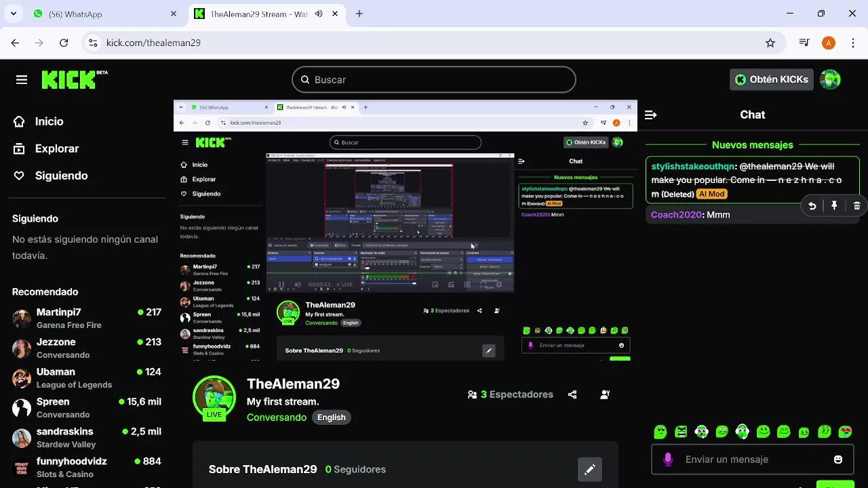Open recommended channel Ubaman

87,378
